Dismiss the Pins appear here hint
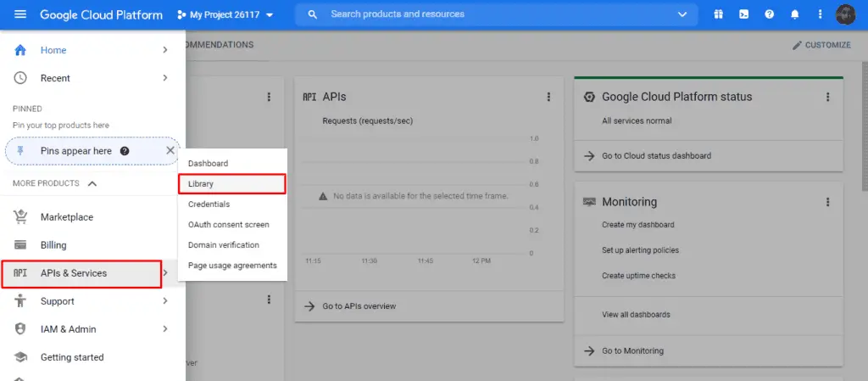This screenshot has height=381, width=868. [170, 151]
